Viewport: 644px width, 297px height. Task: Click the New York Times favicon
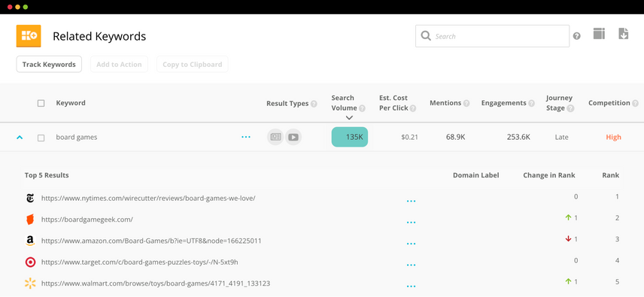[x=30, y=199]
